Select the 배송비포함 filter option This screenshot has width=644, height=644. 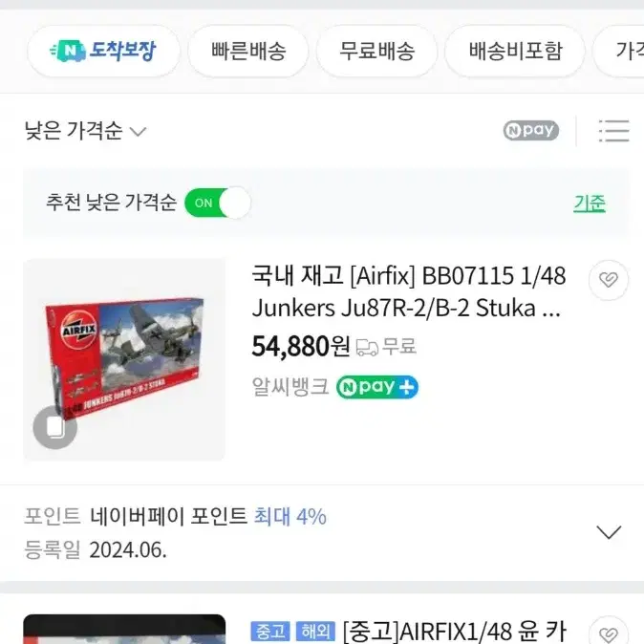[515, 51]
